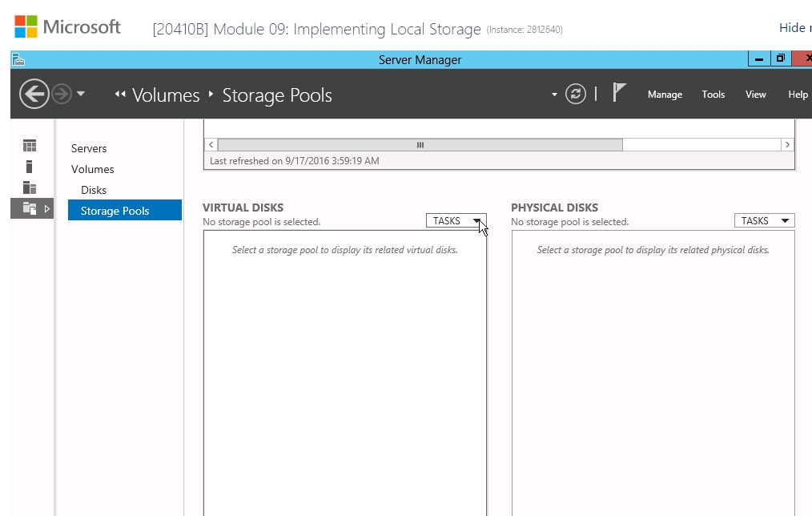
Task: Open the Help menu
Action: point(798,95)
